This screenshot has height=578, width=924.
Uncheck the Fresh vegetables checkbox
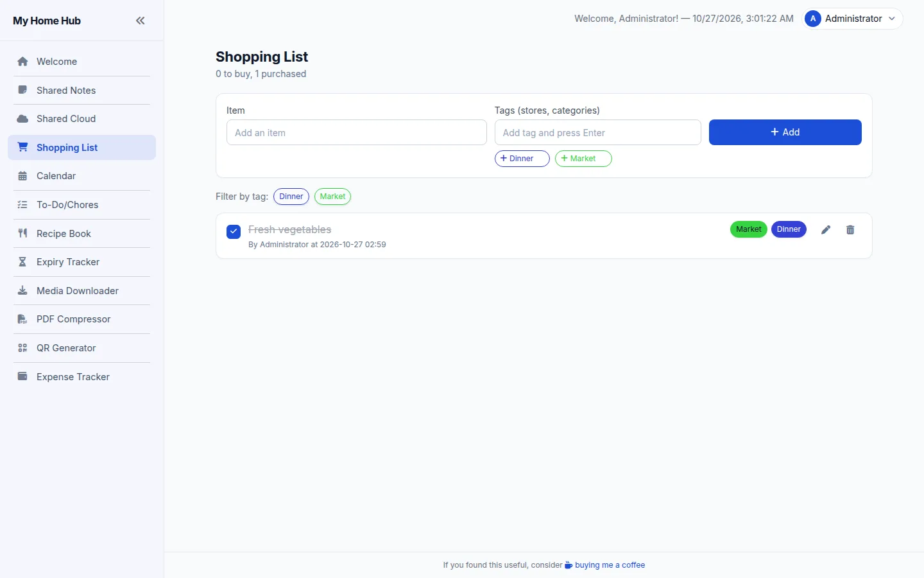click(234, 231)
